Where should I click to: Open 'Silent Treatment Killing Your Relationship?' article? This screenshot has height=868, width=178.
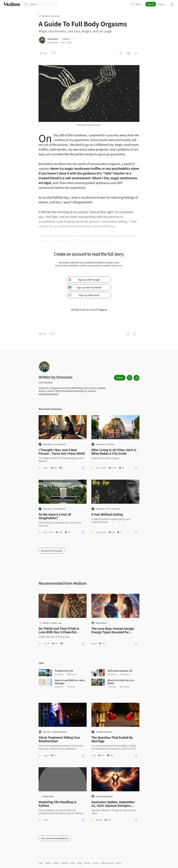[x=60, y=739]
